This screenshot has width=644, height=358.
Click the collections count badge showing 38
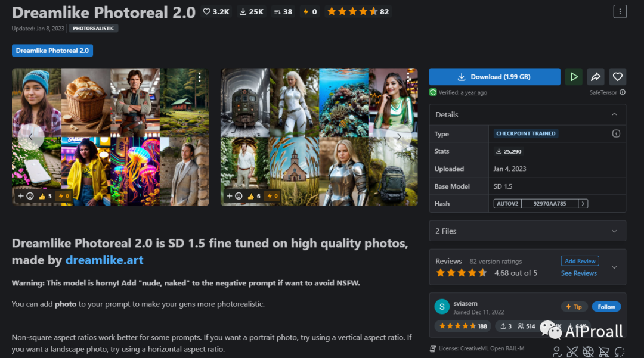283,11
